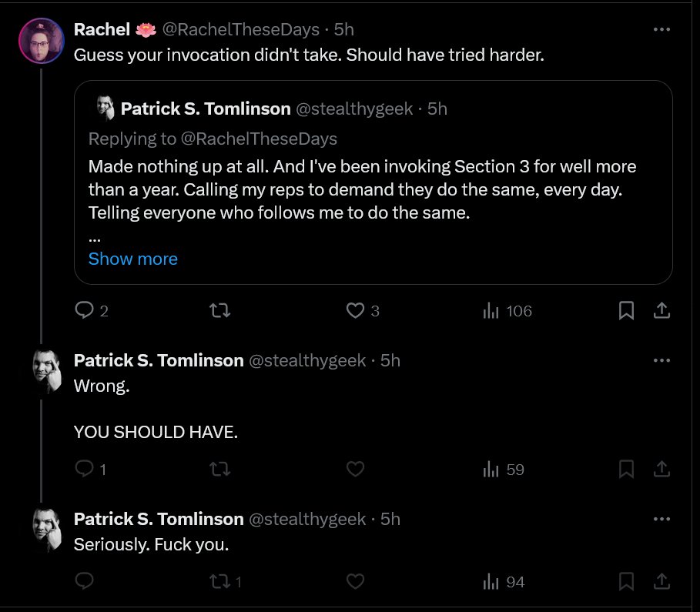
Task: Open @RachelTheseDays mention in Replying to line
Action: 259,139
